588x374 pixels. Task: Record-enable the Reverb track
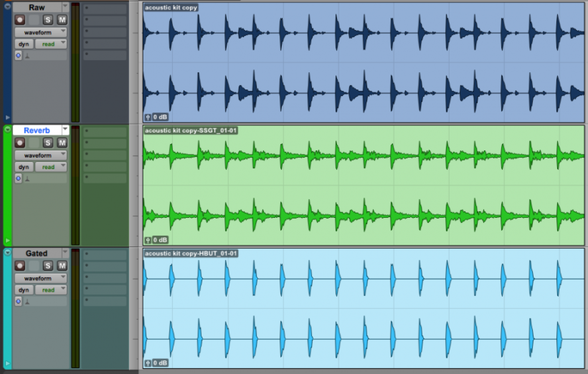(20, 143)
